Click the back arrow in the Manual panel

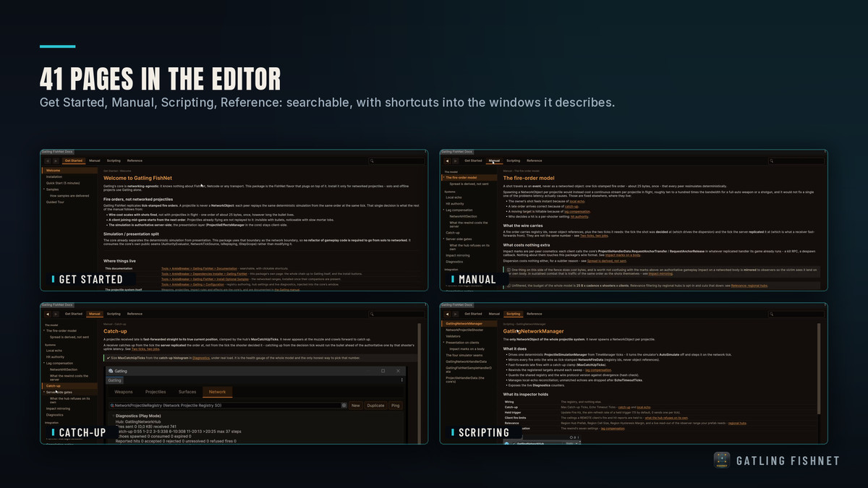(x=447, y=161)
